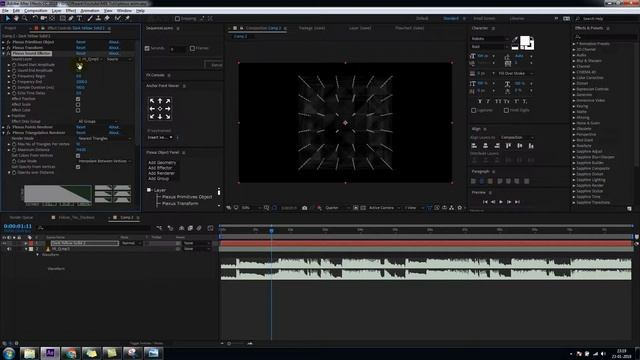Screen dimensions: 640x360
Task: Toggle Get Opacity From Vertices checkbox
Action: tap(78, 167)
